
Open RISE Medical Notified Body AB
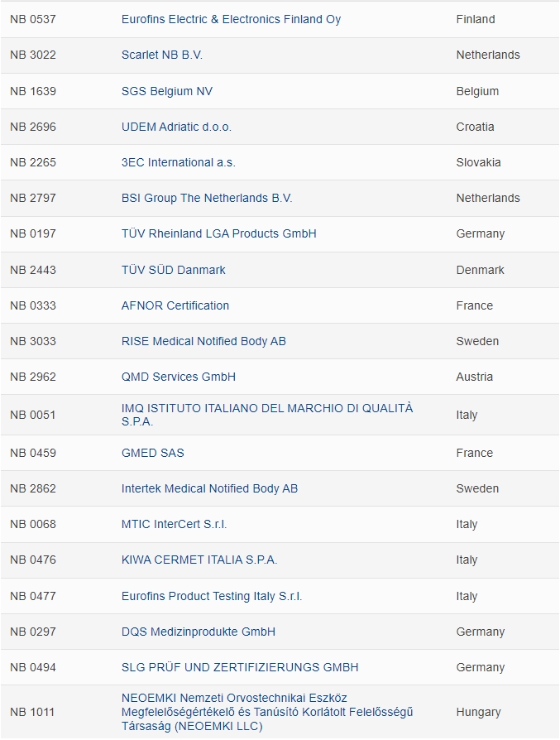[203, 341]
